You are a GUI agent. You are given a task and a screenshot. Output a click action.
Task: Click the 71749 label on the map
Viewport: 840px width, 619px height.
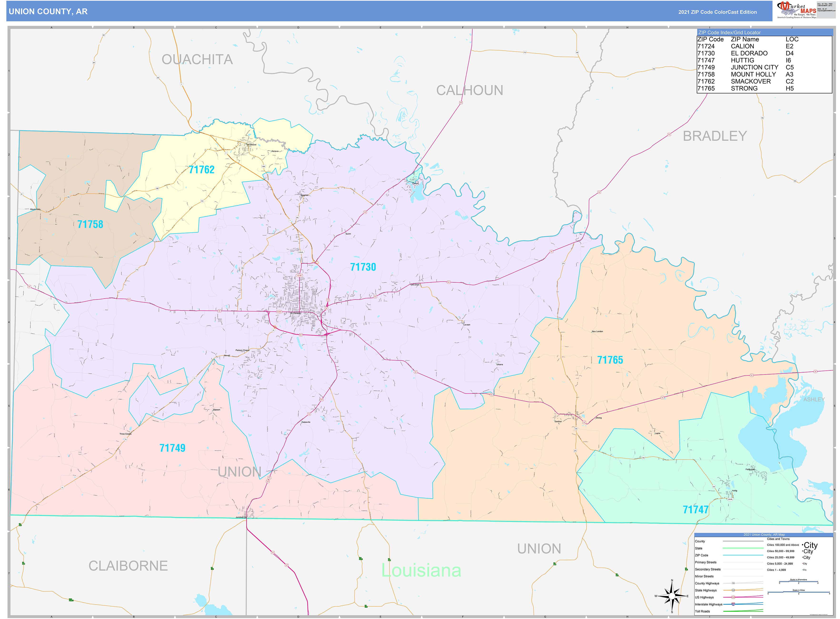click(172, 448)
